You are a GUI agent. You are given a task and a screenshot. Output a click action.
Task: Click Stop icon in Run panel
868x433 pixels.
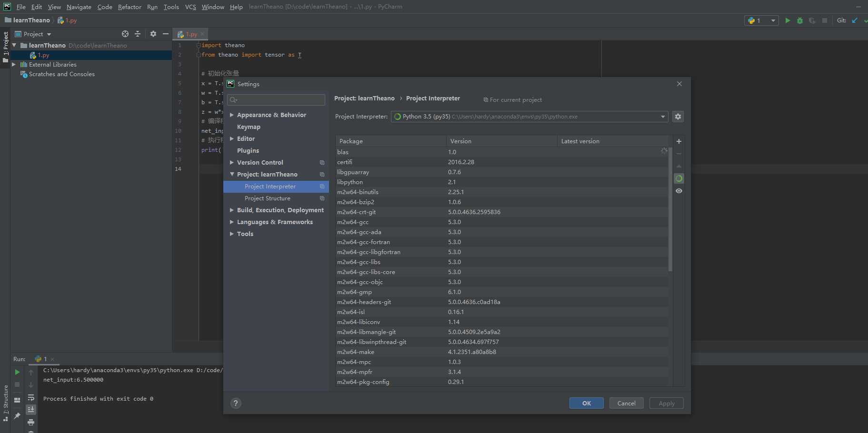click(x=17, y=384)
